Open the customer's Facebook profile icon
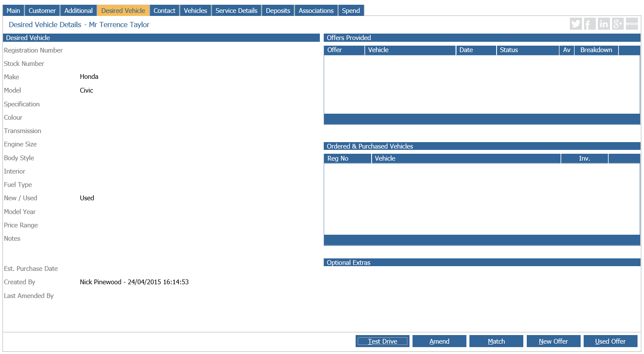 [x=590, y=24]
